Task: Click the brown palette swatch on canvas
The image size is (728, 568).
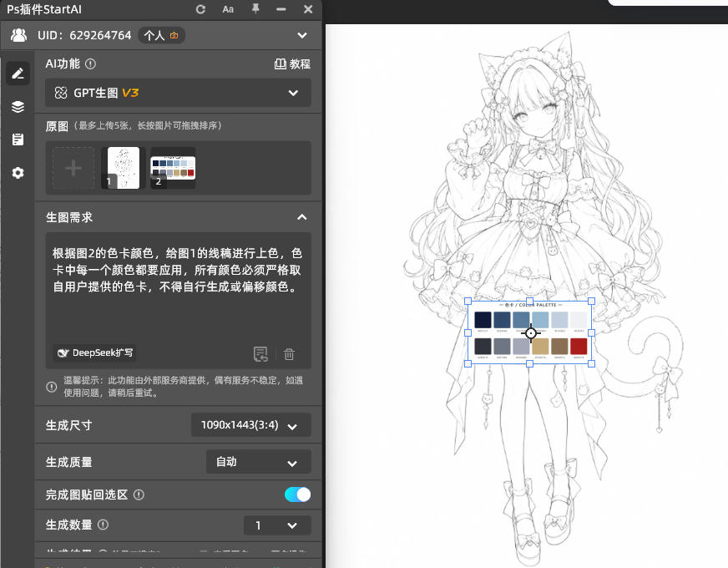Action: (559, 347)
